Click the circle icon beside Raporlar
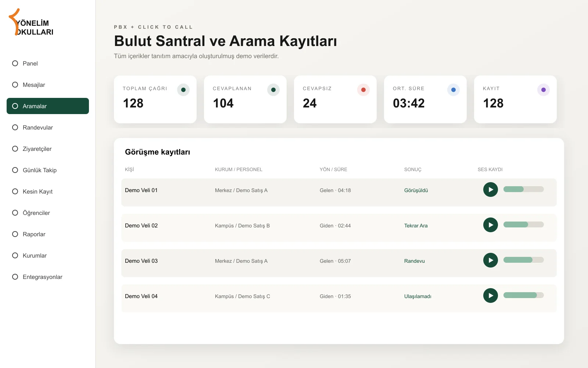 [15, 234]
